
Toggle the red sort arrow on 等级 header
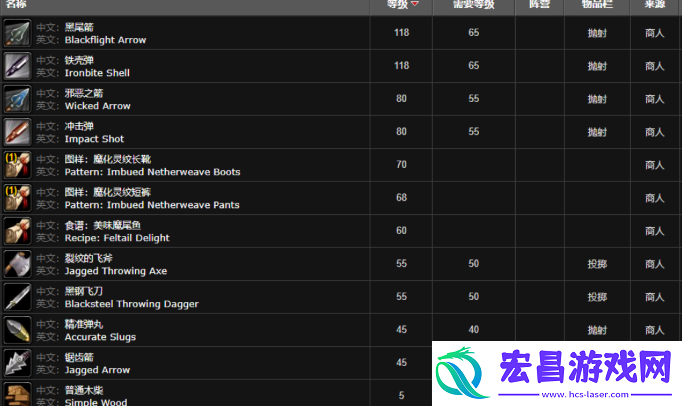click(x=415, y=3)
